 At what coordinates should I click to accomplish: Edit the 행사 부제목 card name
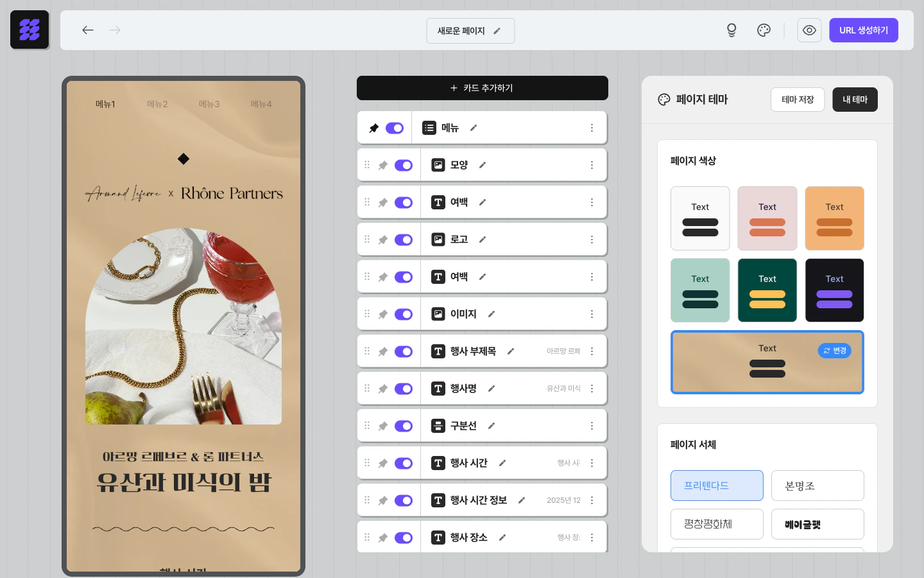pyautogui.click(x=511, y=351)
